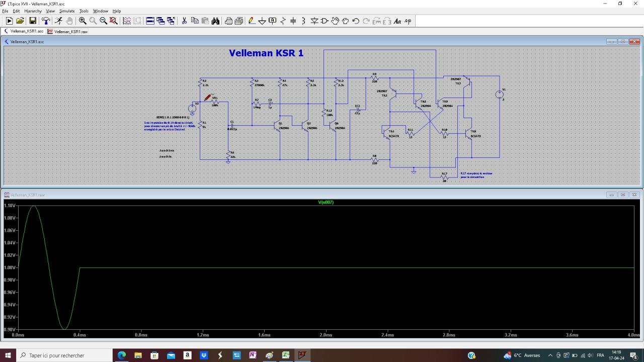
Task: Select the Move hand tool
Action: pyautogui.click(x=335, y=21)
